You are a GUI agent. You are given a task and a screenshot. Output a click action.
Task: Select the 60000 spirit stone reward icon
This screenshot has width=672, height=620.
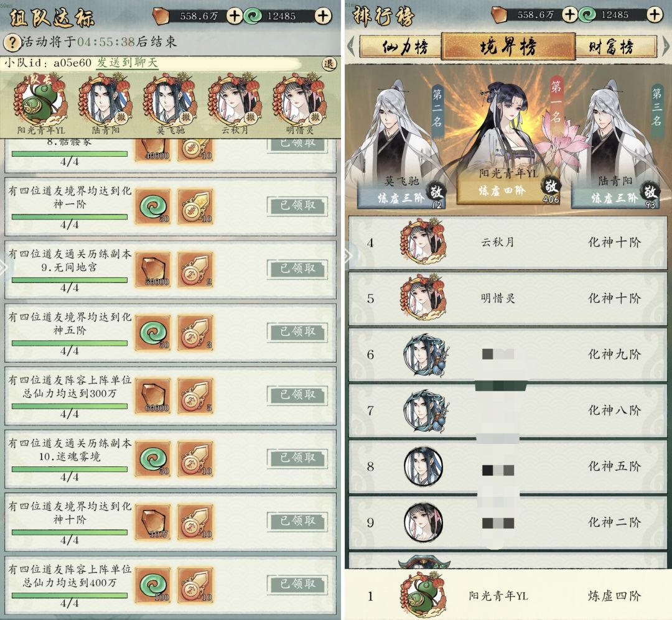pos(153,396)
